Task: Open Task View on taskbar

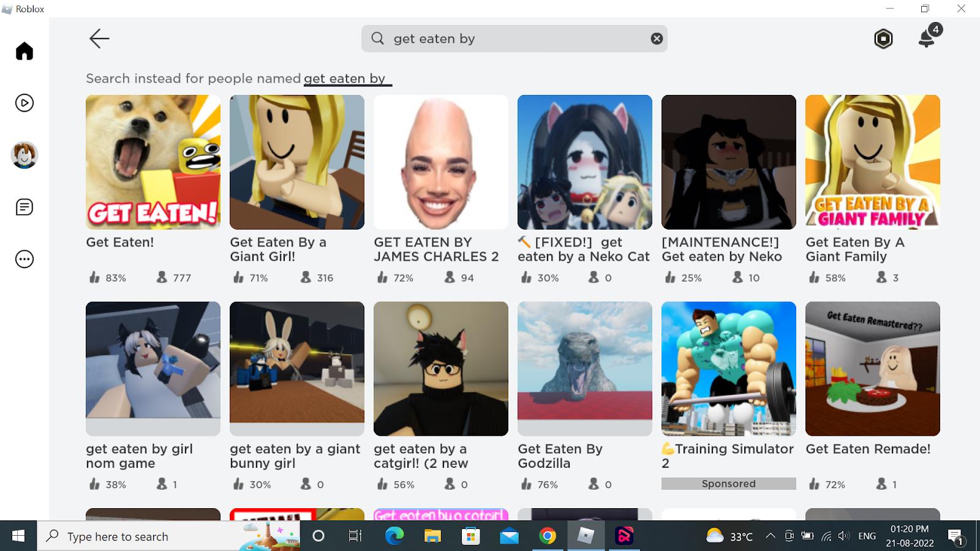Action: coord(355,536)
